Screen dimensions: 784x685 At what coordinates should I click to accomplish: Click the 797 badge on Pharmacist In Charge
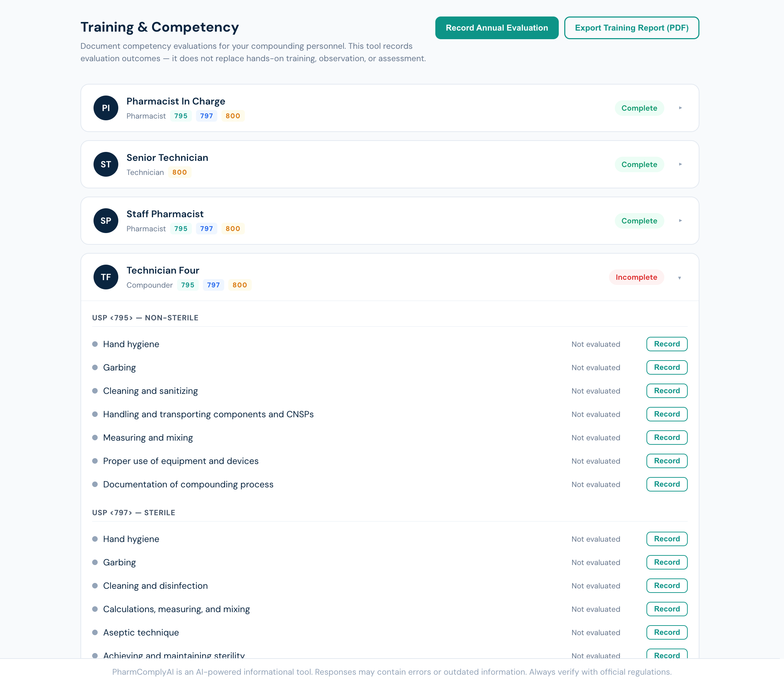pos(206,116)
